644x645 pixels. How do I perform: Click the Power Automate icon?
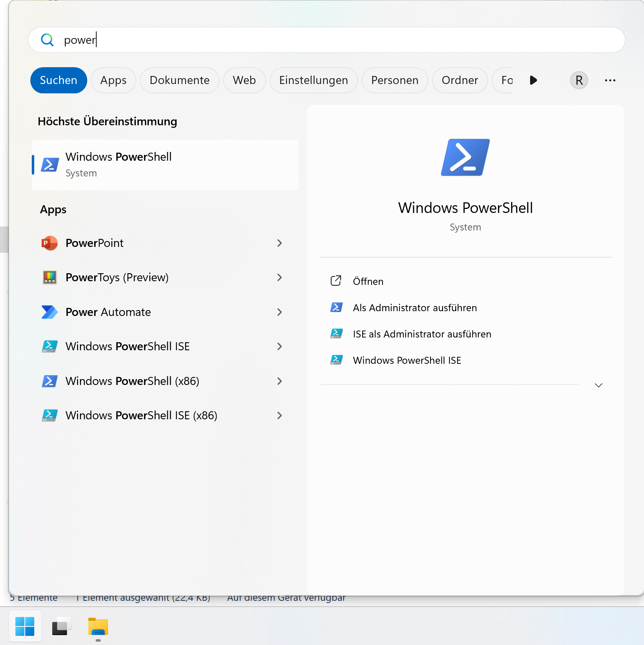click(49, 312)
